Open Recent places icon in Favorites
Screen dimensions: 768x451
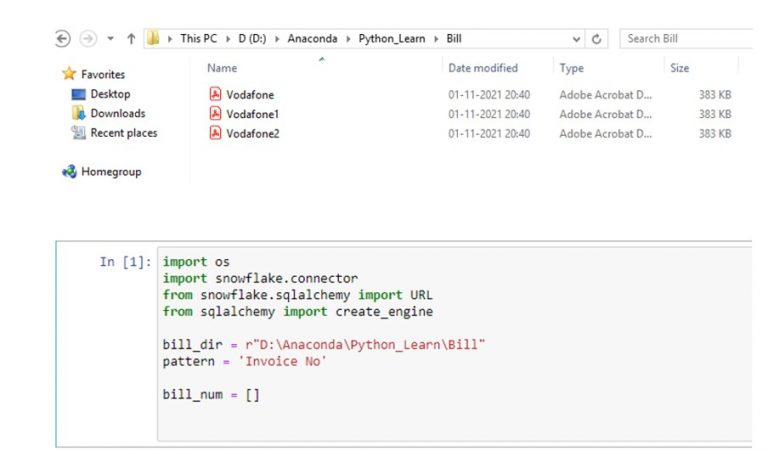[x=79, y=133]
